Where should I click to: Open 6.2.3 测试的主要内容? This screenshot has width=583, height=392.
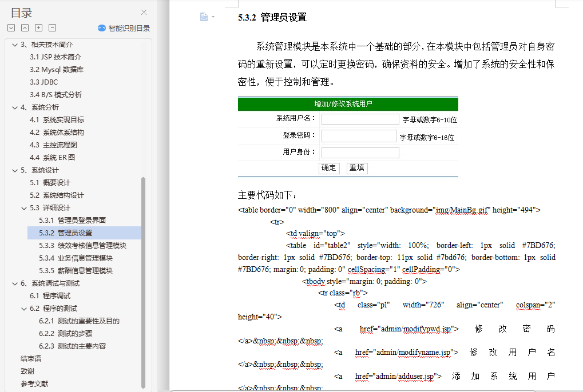73,346
